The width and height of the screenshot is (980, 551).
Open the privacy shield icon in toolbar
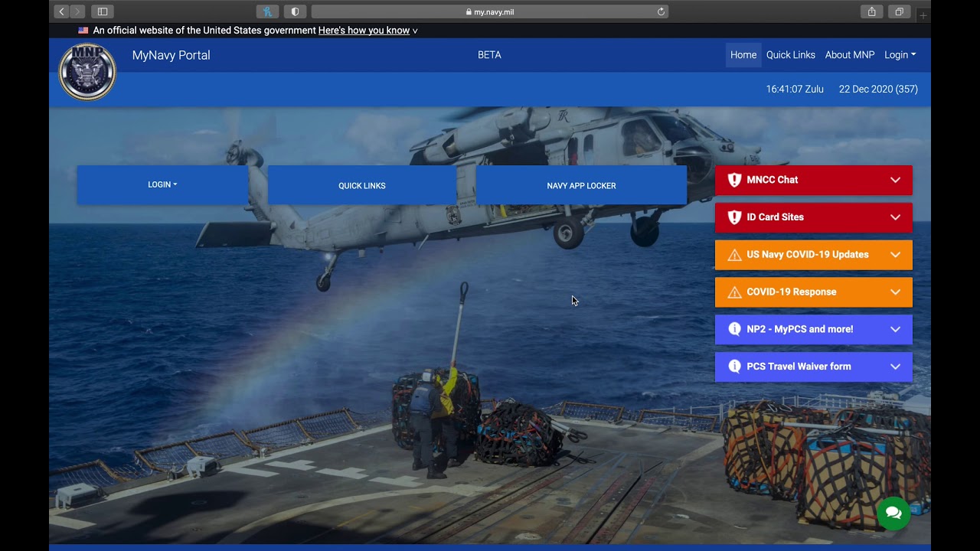pyautogui.click(x=295, y=11)
